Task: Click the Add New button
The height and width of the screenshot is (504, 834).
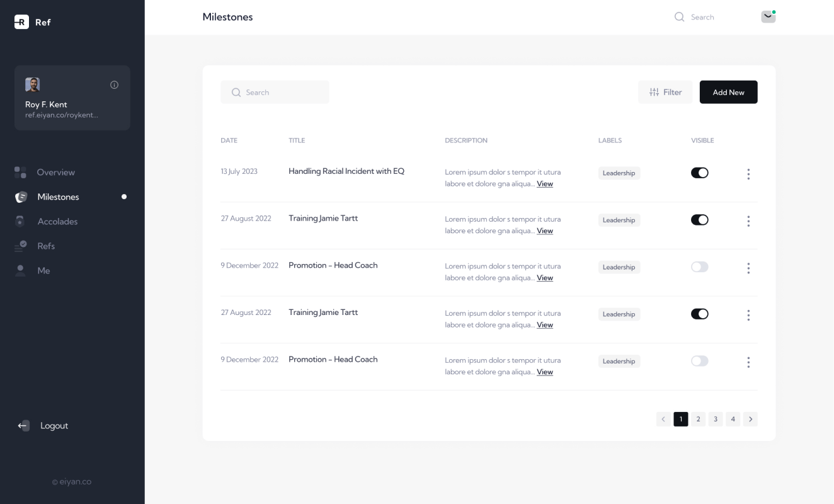Action: [728, 92]
